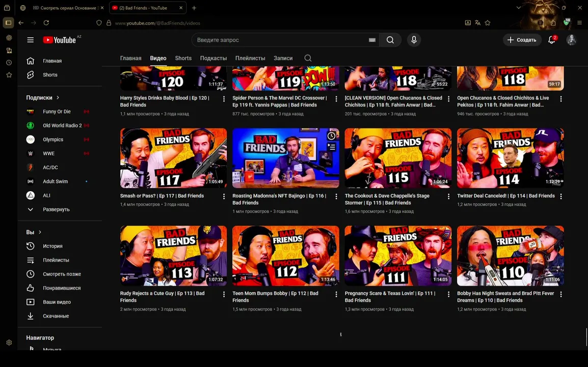Open Adult Swim subscription
The width and height of the screenshot is (588, 367).
click(x=55, y=181)
